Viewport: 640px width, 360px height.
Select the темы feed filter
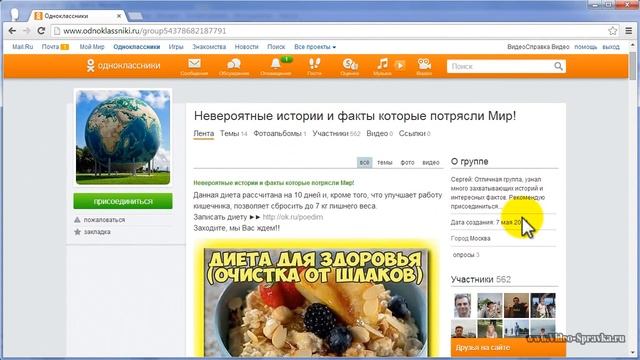click(384, 162)
